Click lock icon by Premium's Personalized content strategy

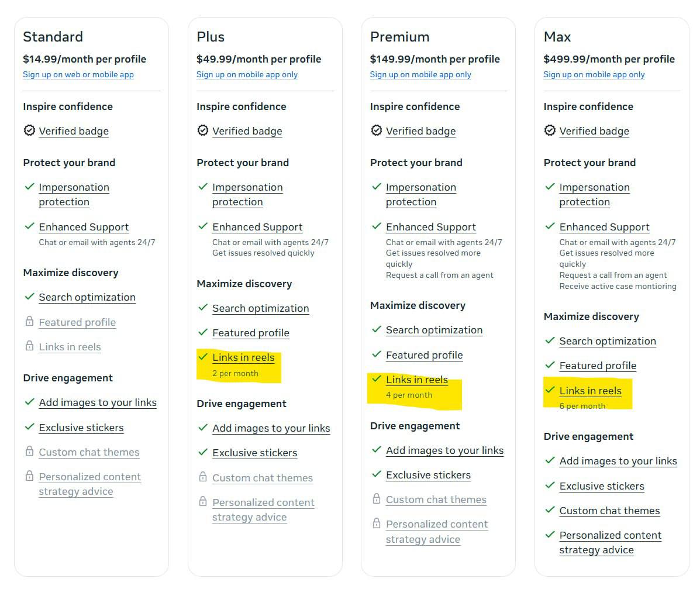click(x=377, y=523)
